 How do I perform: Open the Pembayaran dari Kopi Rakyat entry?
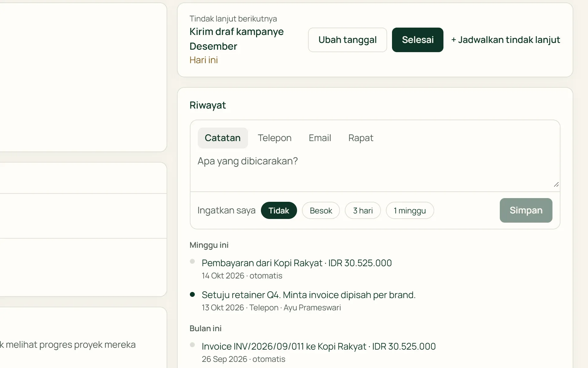tap(296, 263)
